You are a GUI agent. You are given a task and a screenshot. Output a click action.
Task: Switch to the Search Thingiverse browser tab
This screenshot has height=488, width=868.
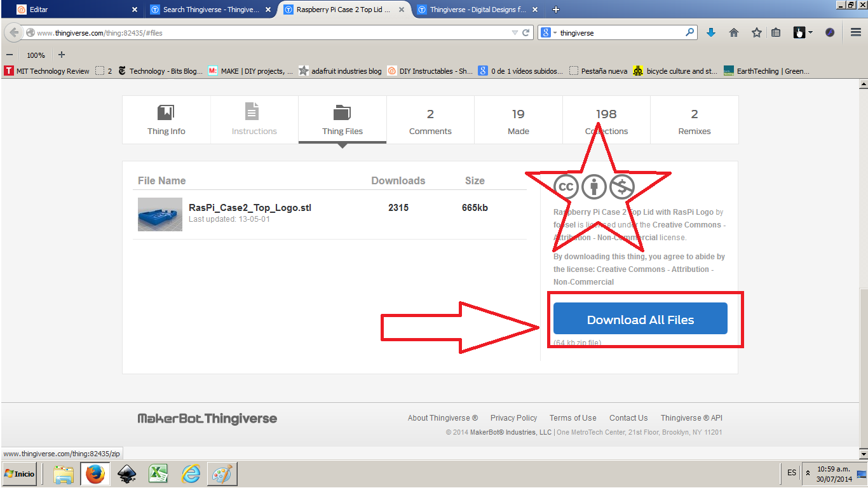coord(211,10)
